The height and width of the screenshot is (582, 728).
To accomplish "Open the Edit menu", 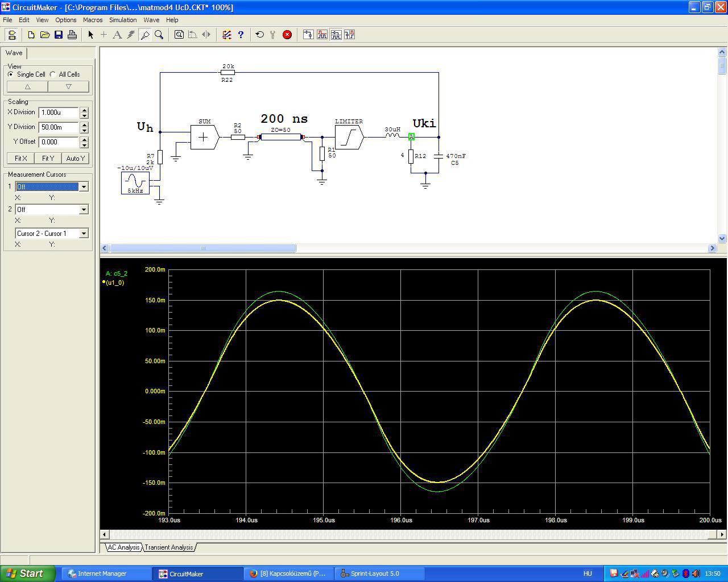I will pyautogui.click(x=24, y=20).
